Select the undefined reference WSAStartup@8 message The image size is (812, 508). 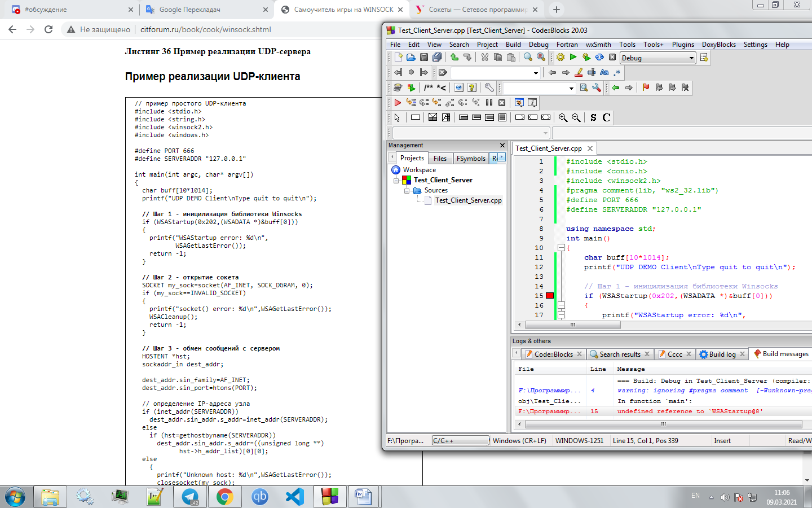point(663,411)
